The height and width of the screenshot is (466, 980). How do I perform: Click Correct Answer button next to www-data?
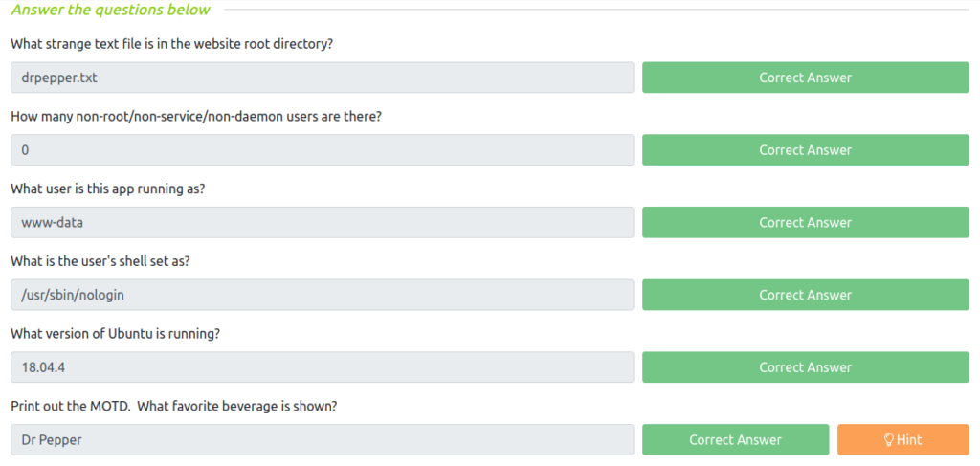pyautogui.click(x=806, y=222)
